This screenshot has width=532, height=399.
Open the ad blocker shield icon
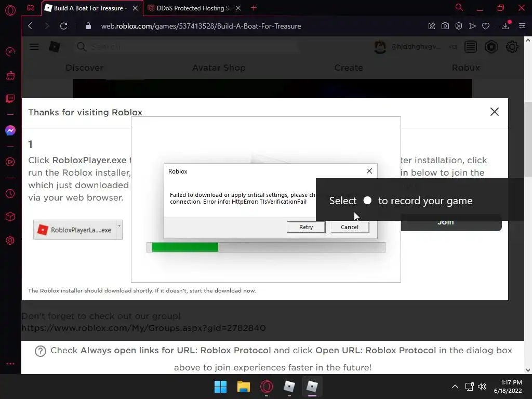point(459,26)
